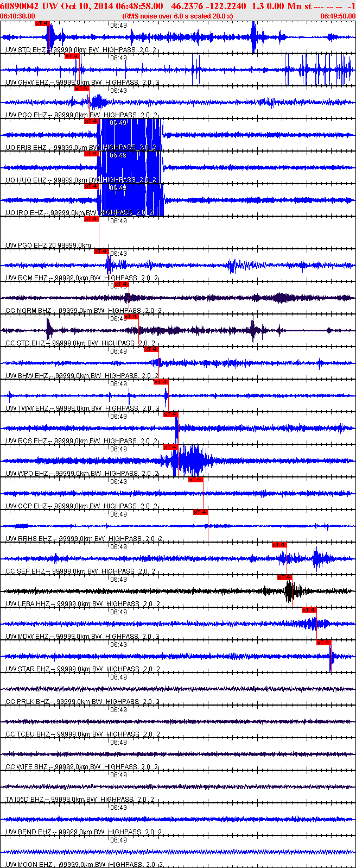
Task: Select station label 'UW RRHS EHZ'
Action: point(29,539)
